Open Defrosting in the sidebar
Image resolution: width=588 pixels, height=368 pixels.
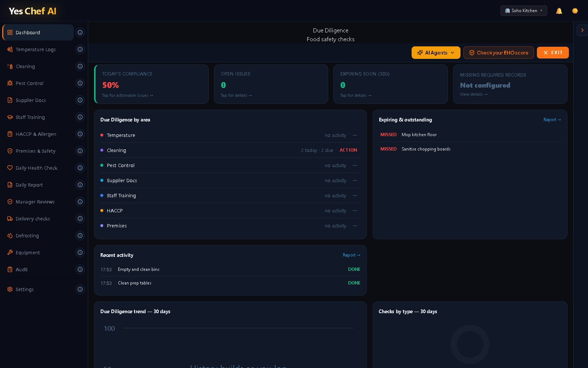tap(38, 236)
